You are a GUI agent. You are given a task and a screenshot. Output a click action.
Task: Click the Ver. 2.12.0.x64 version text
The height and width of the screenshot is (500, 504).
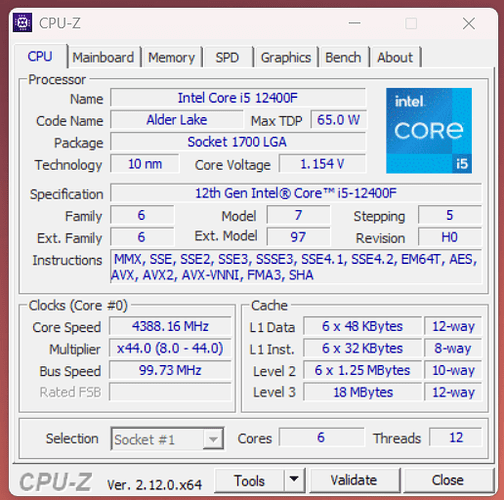155,485
